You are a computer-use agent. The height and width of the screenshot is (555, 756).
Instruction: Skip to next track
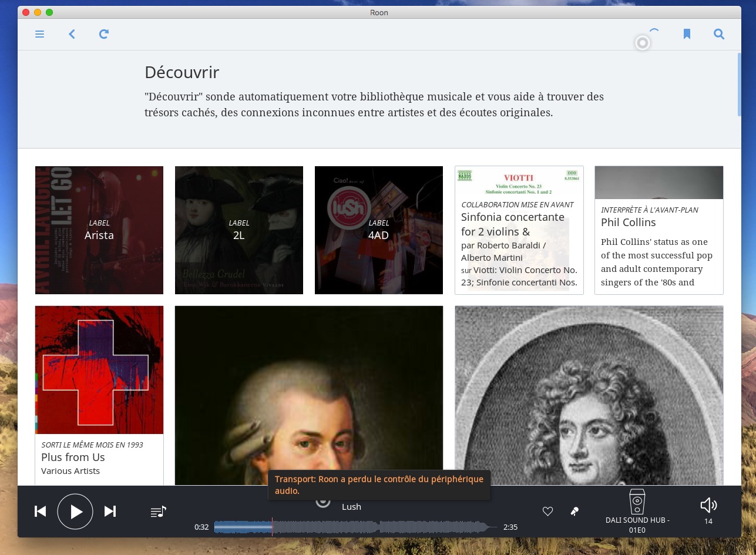pos(110,512)
